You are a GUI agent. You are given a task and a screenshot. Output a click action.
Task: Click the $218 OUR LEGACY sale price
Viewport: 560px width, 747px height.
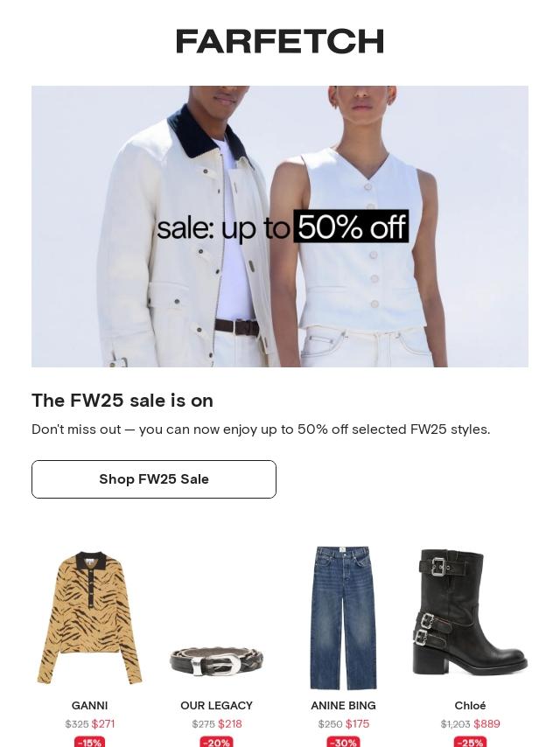click(x=230, y=724)
